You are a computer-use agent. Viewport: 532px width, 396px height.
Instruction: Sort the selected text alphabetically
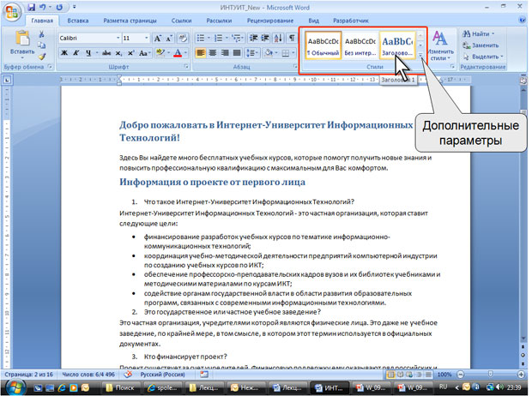coord(278,38)
